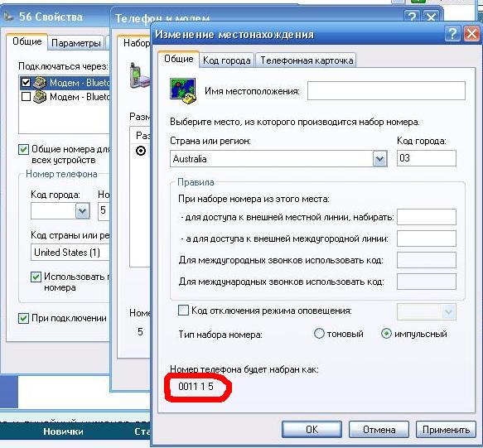This screenshot has width=483, height=448.
Task: Click the globe and phone location icon
Action: pyautogui.click(x=183, y=91)
